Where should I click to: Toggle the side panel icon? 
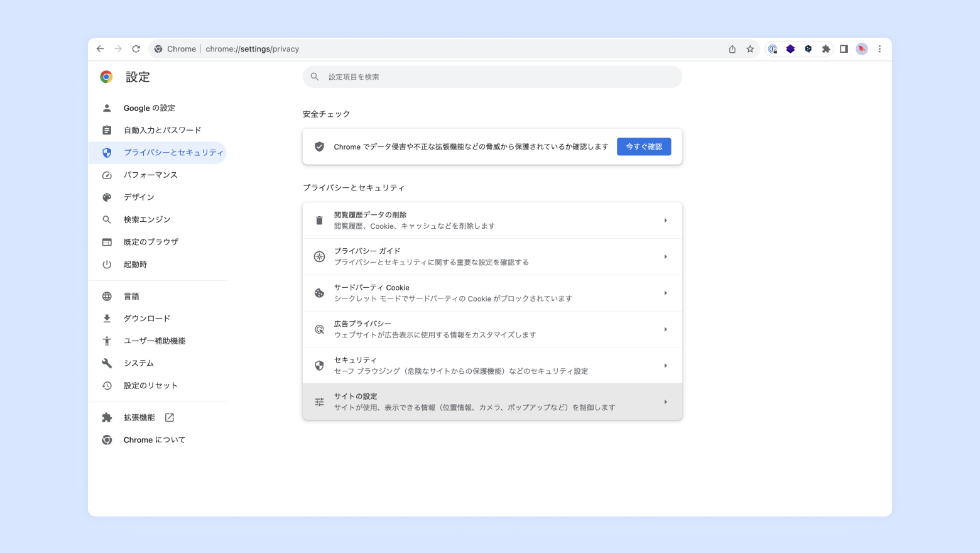tap(844, 49)
